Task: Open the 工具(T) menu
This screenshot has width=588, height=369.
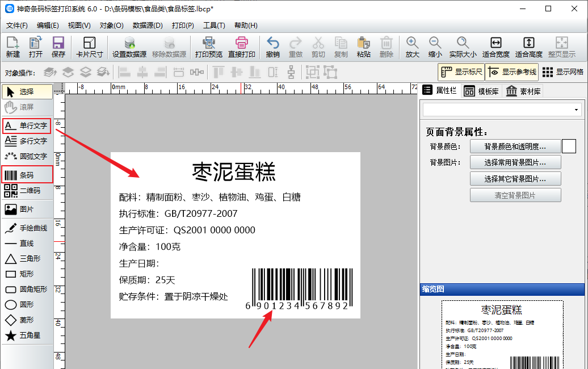Action: 214,26
